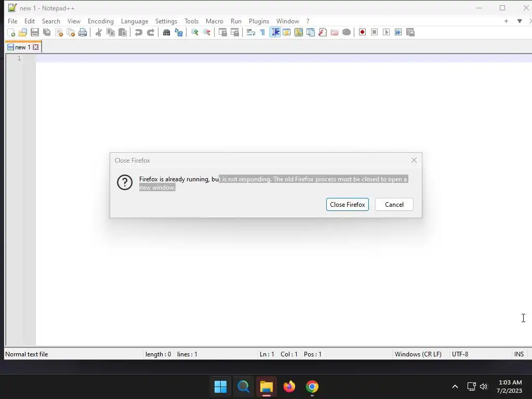This screenshot has width=532, height=399.
Task: Click the UTF-8 encoding status field
Action: (x=480, y=354)
